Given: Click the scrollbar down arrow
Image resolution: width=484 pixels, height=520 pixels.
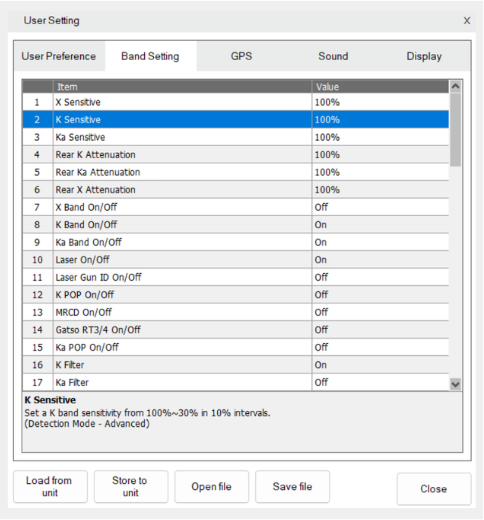Looking at the screenshot, I should click(455, 384).
